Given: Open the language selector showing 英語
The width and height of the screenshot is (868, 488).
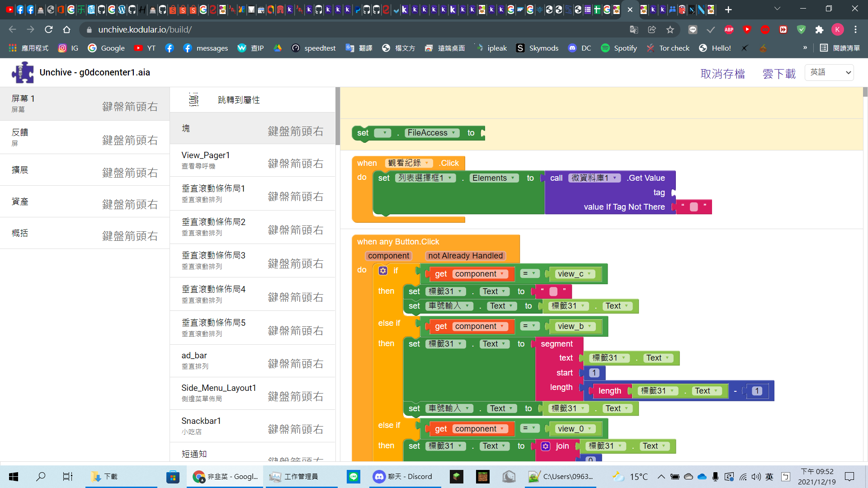Looking at the screenshot, I should point(829,72).
